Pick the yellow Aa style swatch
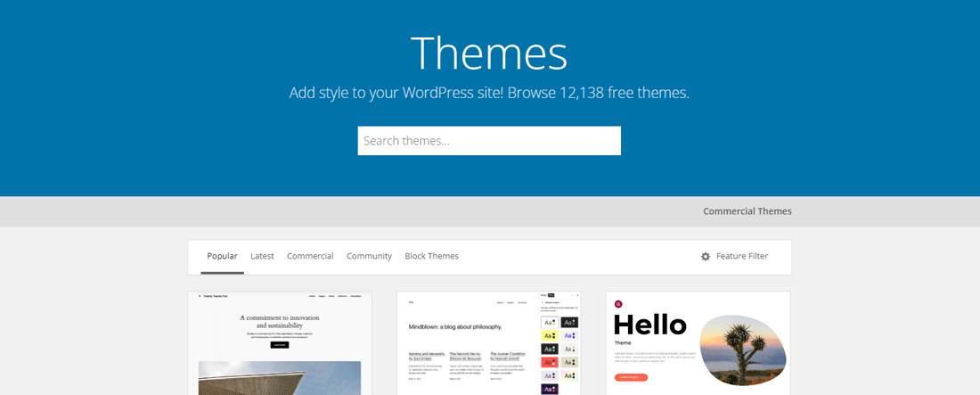The image size is (980, 395). [551, 335]
